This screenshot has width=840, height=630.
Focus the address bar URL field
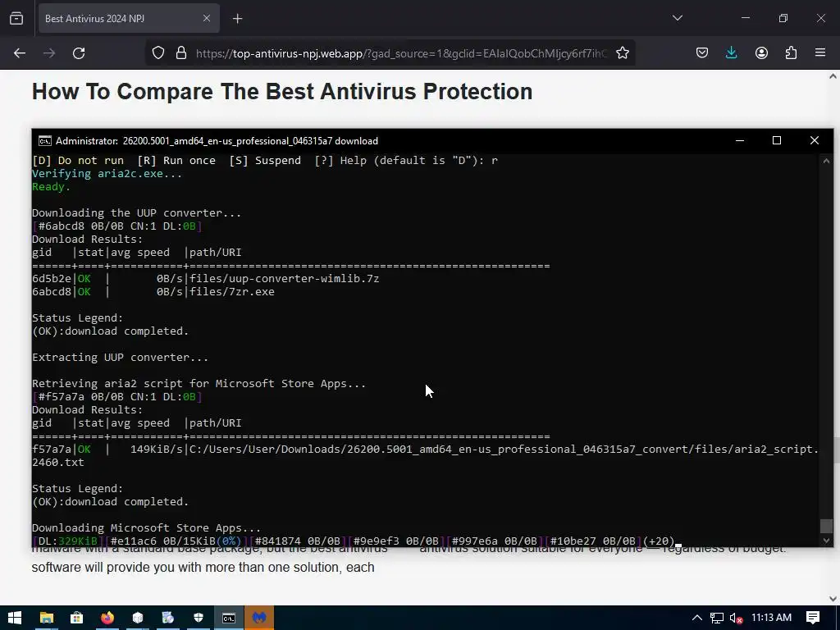[x=402, y=53]
